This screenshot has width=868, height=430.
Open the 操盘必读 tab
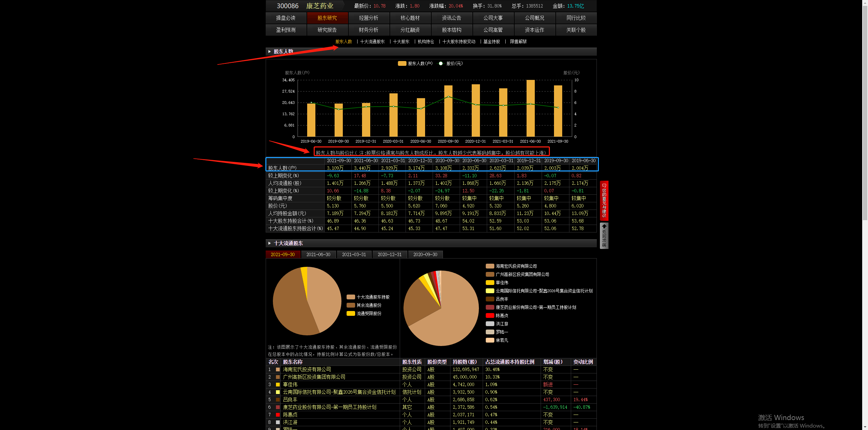tap(286, 18)
